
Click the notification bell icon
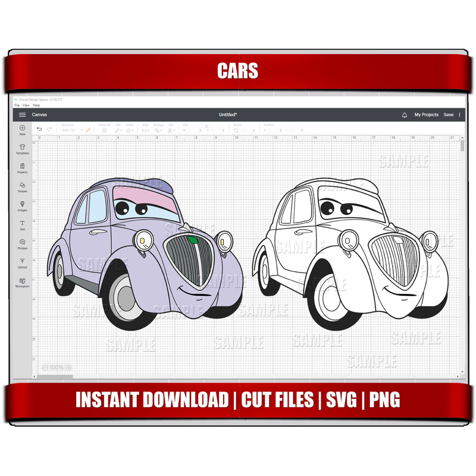point(405,114)
